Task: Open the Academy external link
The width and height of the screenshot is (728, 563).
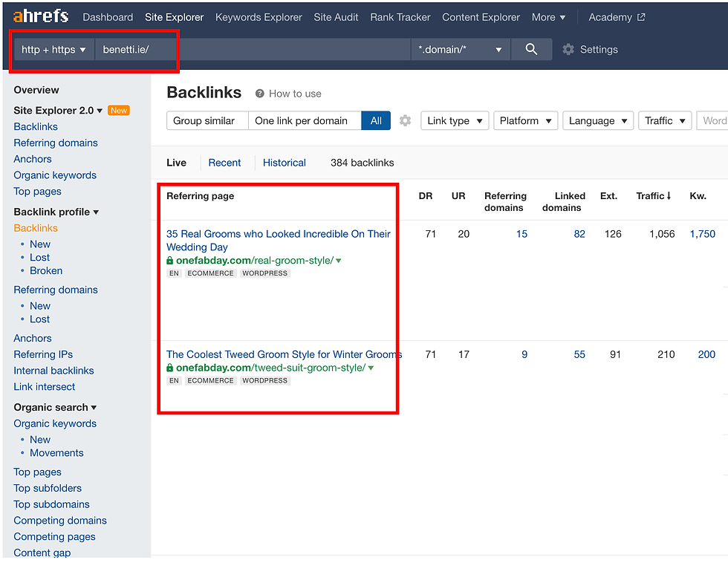Action: pyautogui.click(x=617, y=17)
